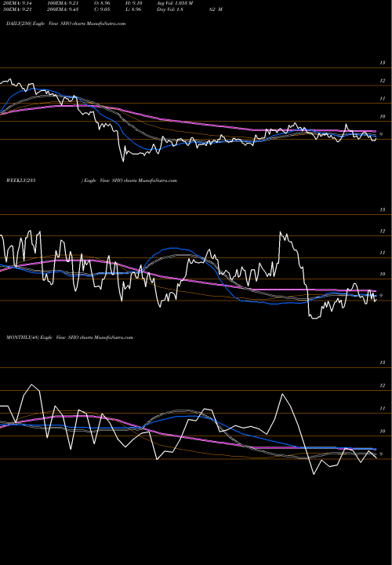
Task: Click the 12 axis label on daily chart
Action: 383,81
